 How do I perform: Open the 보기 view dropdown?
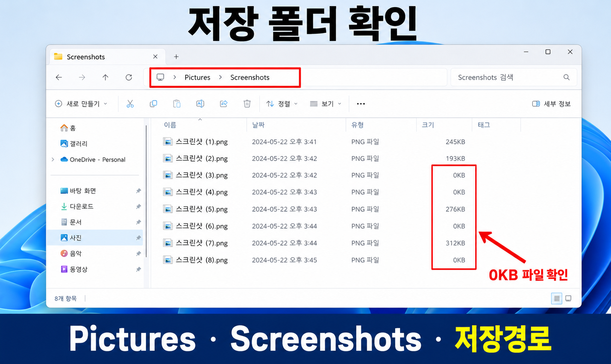[326, 104]
